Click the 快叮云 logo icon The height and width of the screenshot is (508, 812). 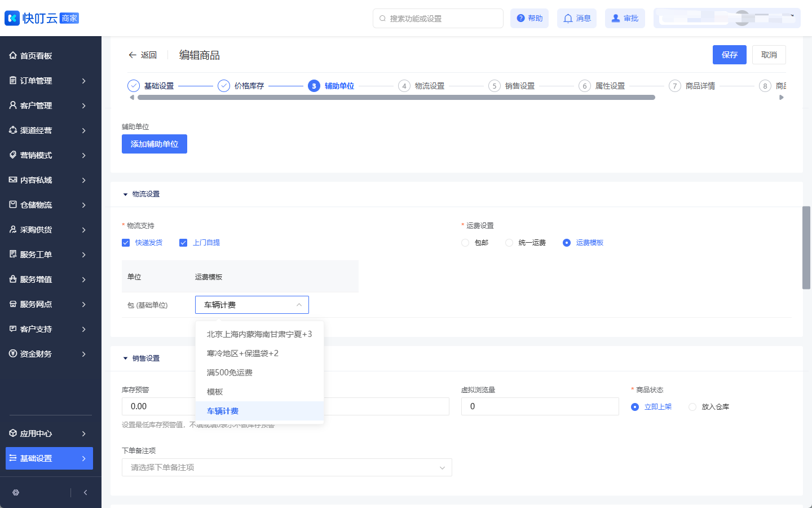12,18
